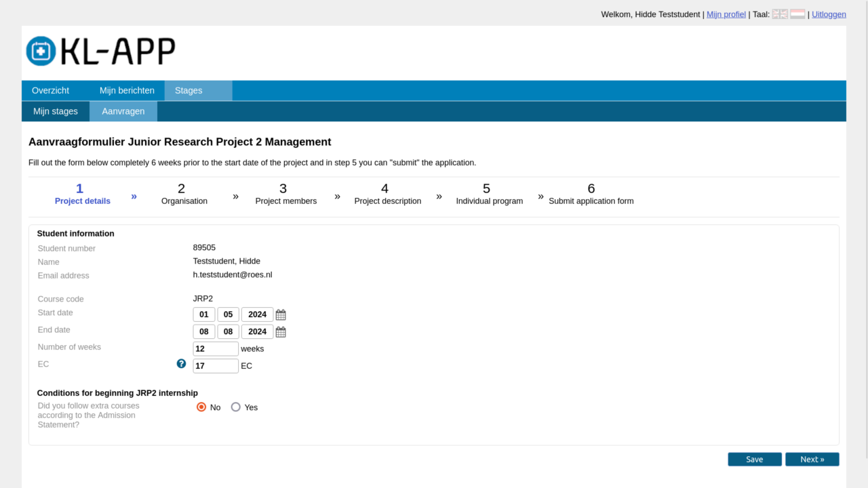Click the Start date year field
This screenshot has width=868, height=488.
(257, 314)
